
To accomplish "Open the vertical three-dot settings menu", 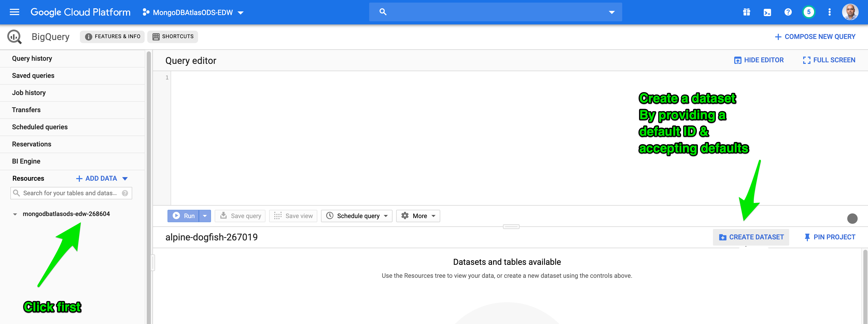I will pos(830,12).
